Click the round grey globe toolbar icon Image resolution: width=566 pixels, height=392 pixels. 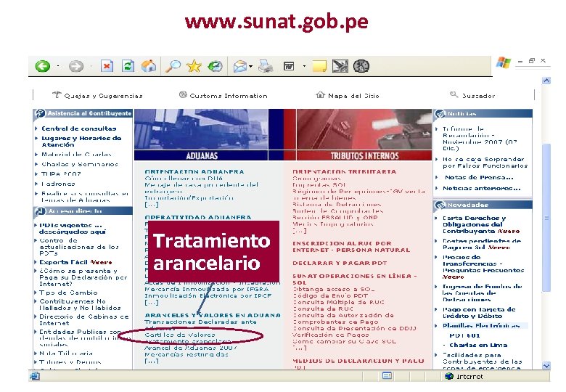pyautogui.click(x=361, y=66)
